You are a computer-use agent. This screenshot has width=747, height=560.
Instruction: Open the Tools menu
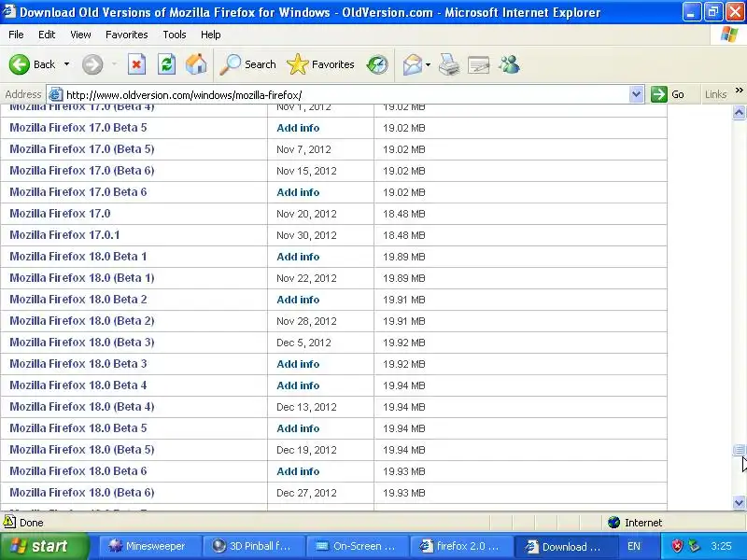[x=175, y=35]
